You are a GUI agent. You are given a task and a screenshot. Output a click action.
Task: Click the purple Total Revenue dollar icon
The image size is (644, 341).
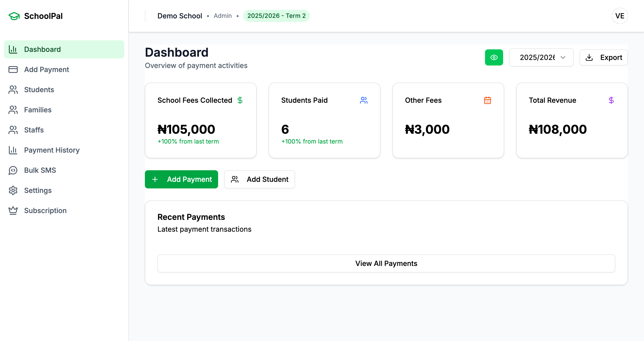click(611, 100)
